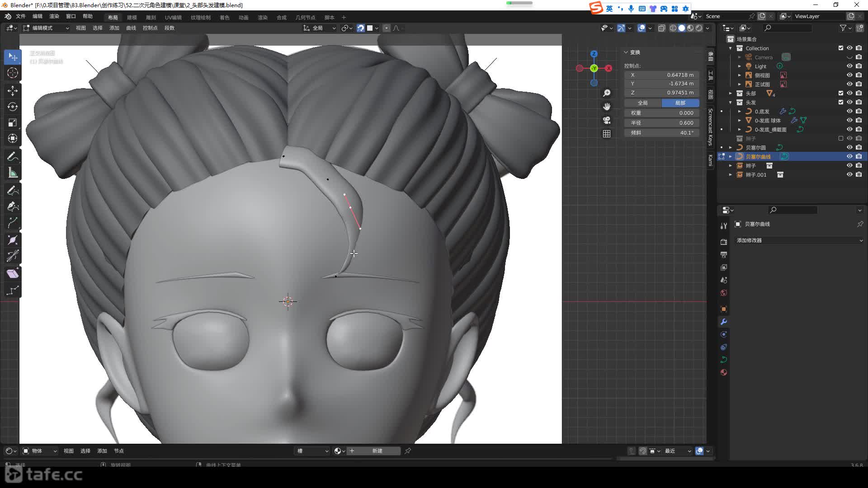This screenshot has width=868, height=488.
Task: Collapse the 头发 collection in outliner
Action: (731, 102)
